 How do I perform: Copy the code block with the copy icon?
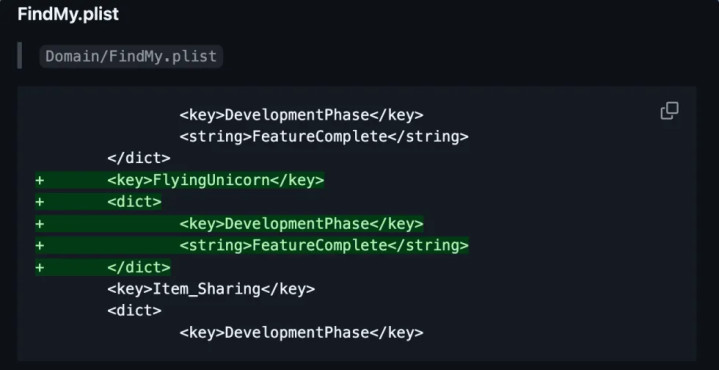point(669,111)
